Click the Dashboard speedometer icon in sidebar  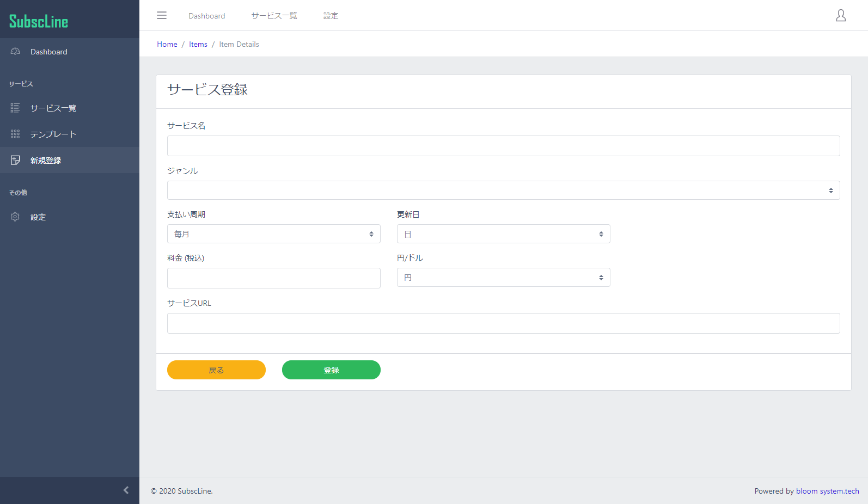click(15, 52)
